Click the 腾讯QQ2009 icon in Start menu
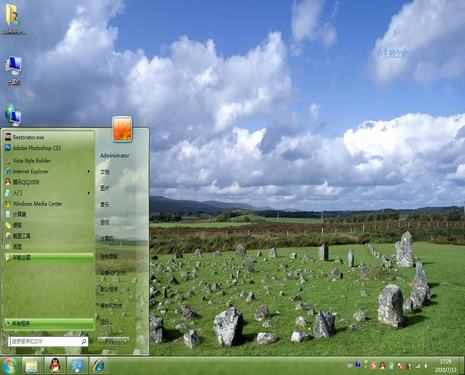465x375 pixels. (x=8, y=182)
